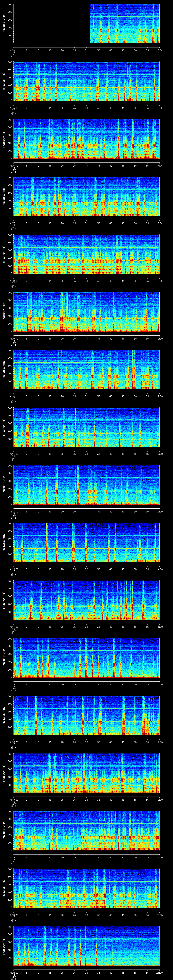Pick the spectrogram panel starting at 4:17:00
173x980 pixels.
(x=87, y=773)
